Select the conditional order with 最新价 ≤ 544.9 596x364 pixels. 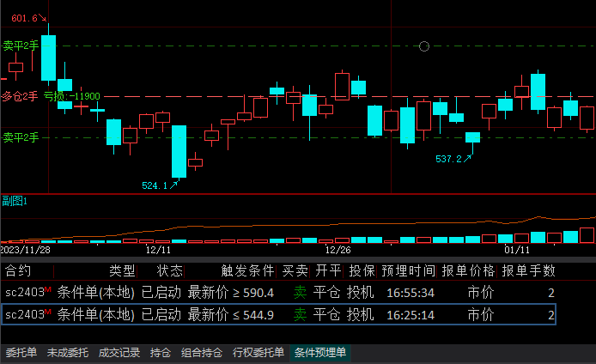point(278,315)
